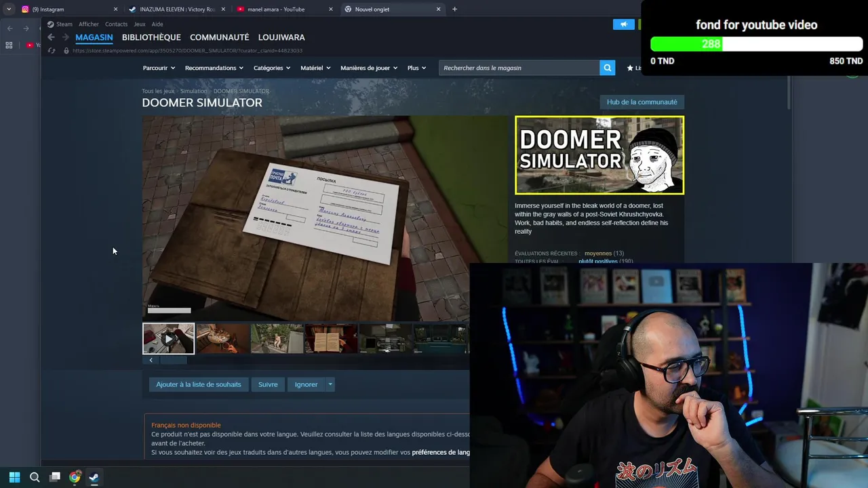Open a new Chrome tab with plus

(x=454, y=9)
